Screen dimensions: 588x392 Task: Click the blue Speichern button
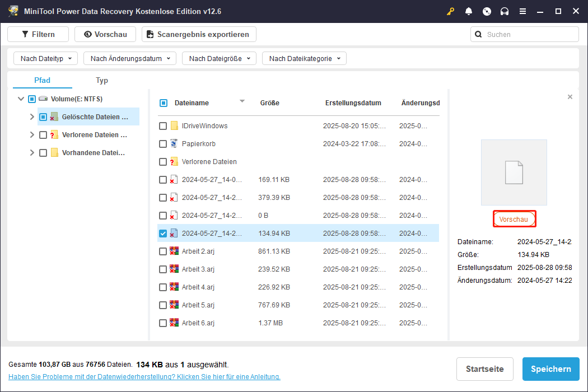coord(551,369)
